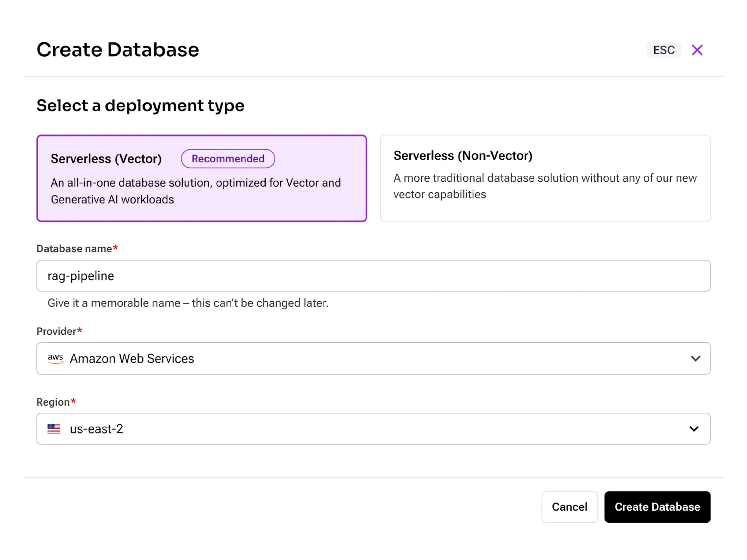
Task: Click the memorable name helper text
Action: (x=188, y=303)
